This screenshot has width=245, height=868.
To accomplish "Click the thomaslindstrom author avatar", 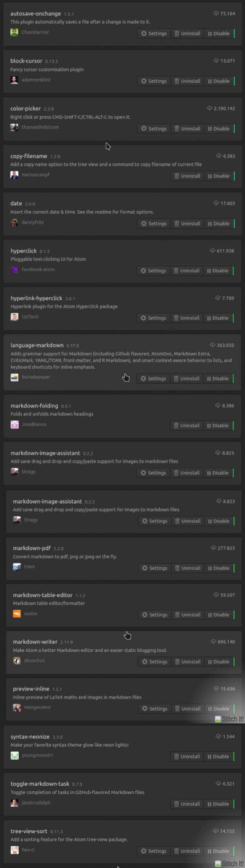I will click(14, 127).
